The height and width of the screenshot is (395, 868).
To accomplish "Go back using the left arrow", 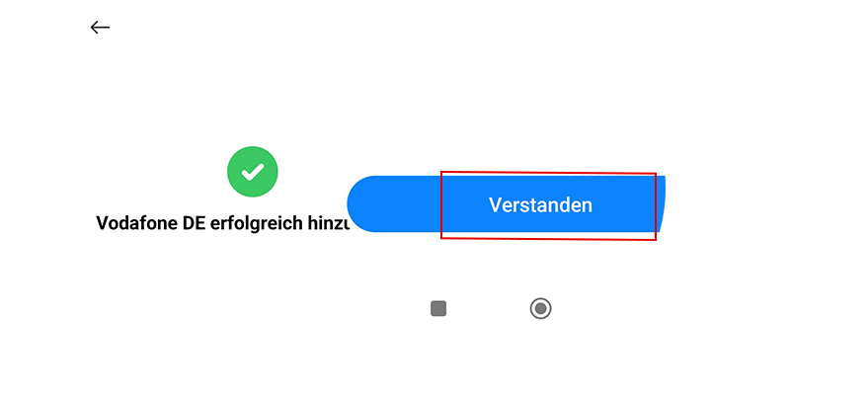I will [100, 27].
